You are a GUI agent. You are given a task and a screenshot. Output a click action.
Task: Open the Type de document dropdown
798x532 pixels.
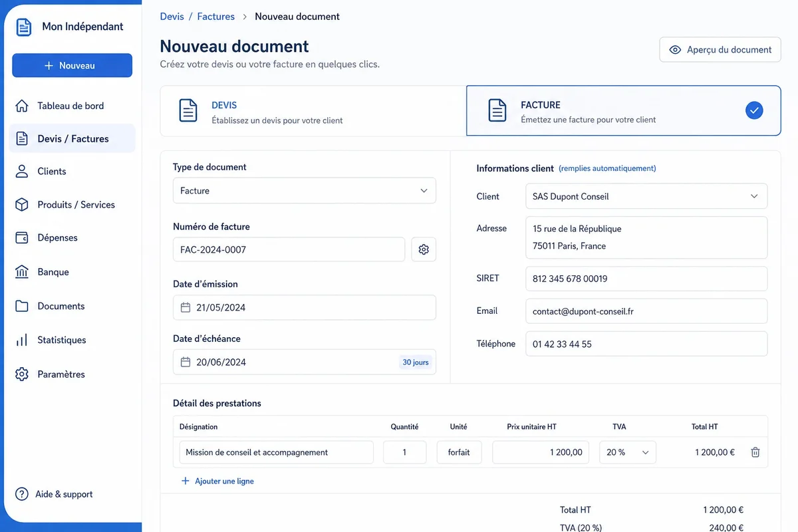pyautogui.click(x=305, y=191)
